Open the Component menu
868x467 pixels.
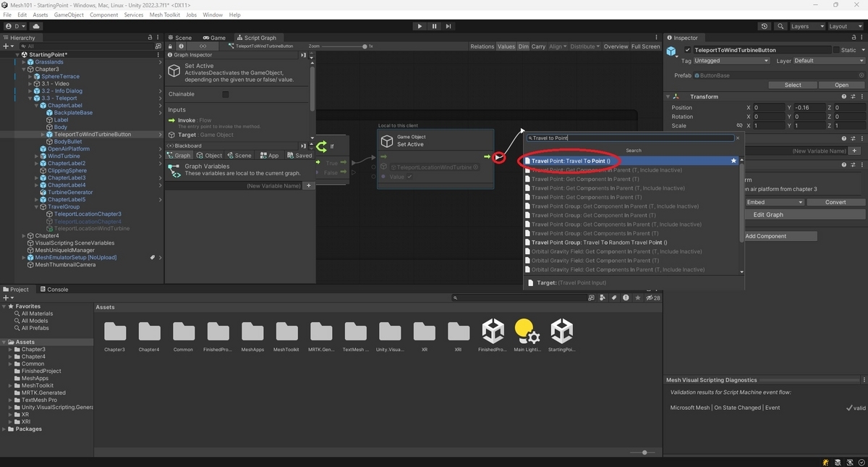[x=103, y=14]
